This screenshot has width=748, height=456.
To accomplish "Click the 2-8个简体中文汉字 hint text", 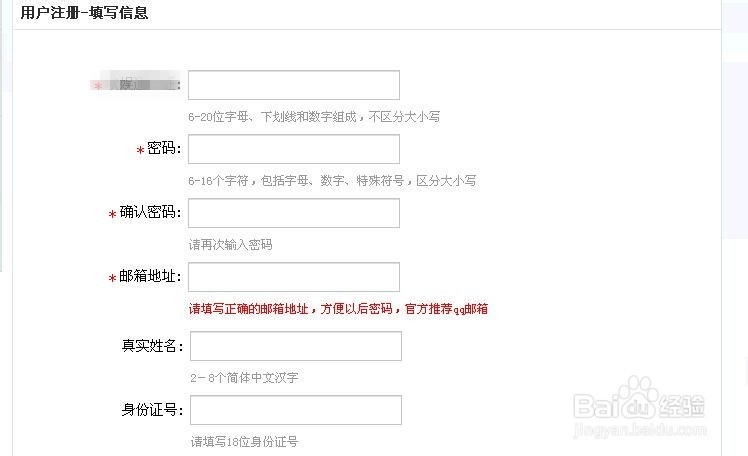I will 244,378.
